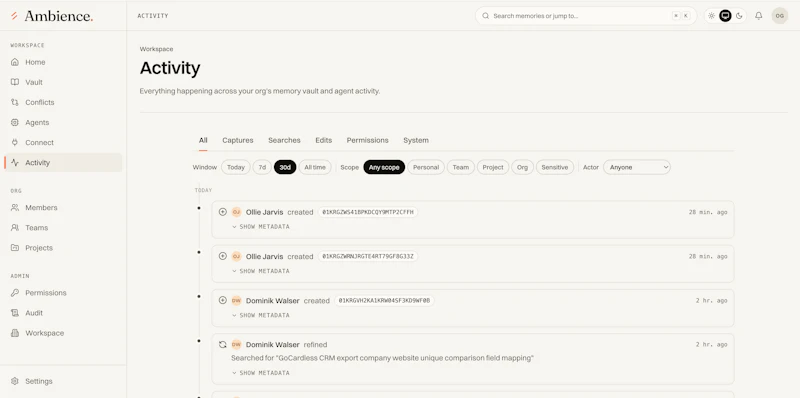Click the search magnifier icon
This screenshot has height=398, width=800.
point(486,16)
